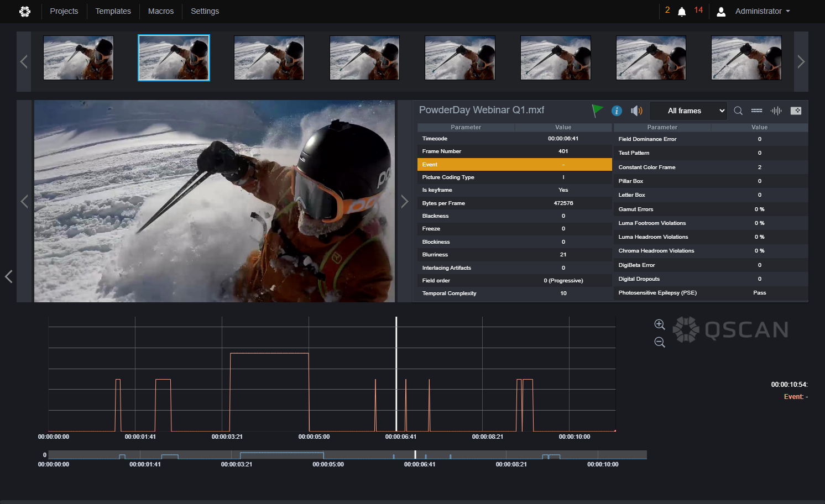Expand the Administrator user menu

[761, 11]
